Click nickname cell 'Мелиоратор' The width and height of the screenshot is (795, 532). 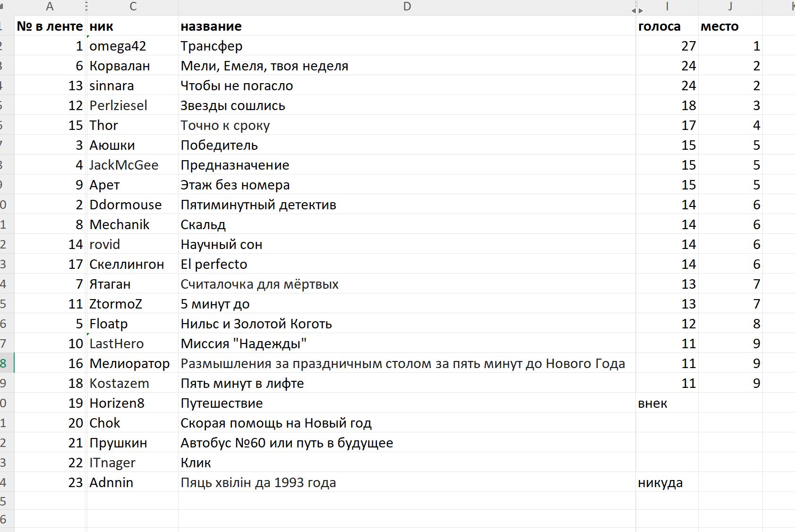(133, 363)
